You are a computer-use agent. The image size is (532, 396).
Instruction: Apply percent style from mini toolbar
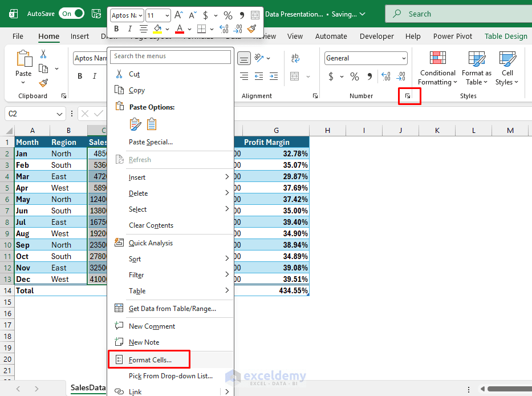(x=228, y=15)
